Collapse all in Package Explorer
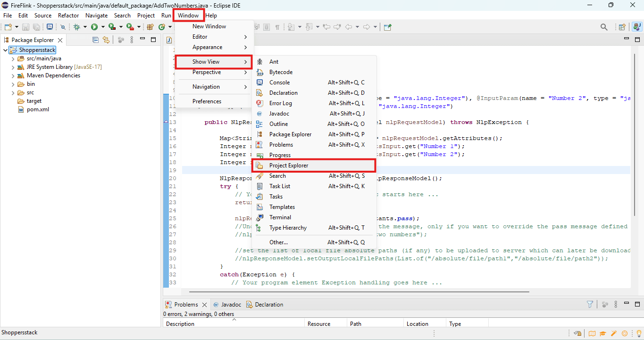The width and height of the screenshot is (644, 340). point(95,40)
